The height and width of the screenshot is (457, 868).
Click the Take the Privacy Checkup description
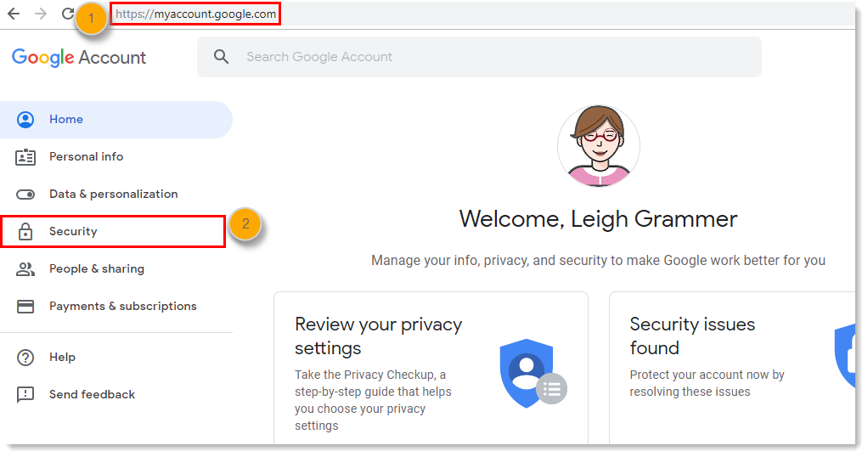[373, 400]
